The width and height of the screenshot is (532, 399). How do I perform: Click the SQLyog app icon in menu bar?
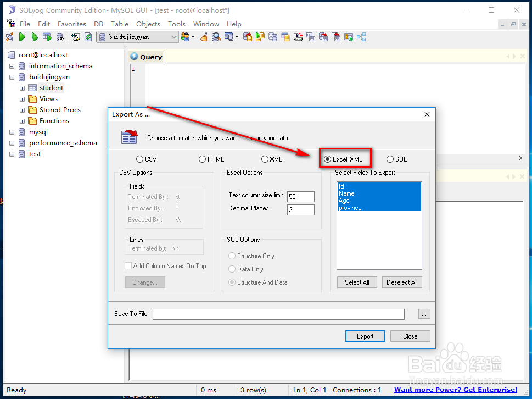point(11,24)
